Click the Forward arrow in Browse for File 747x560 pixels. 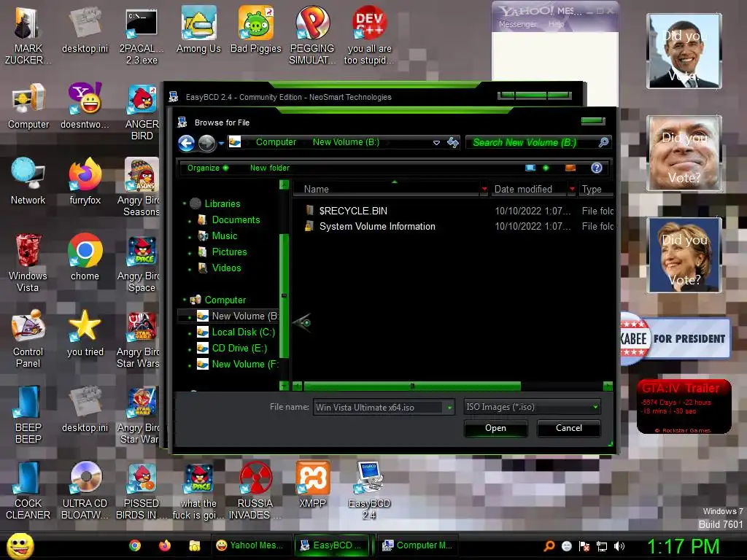(206, 143)
